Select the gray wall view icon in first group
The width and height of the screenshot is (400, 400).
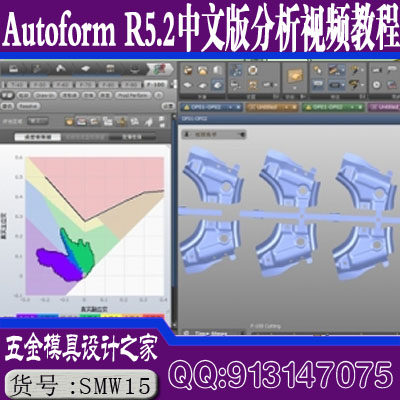217,70
